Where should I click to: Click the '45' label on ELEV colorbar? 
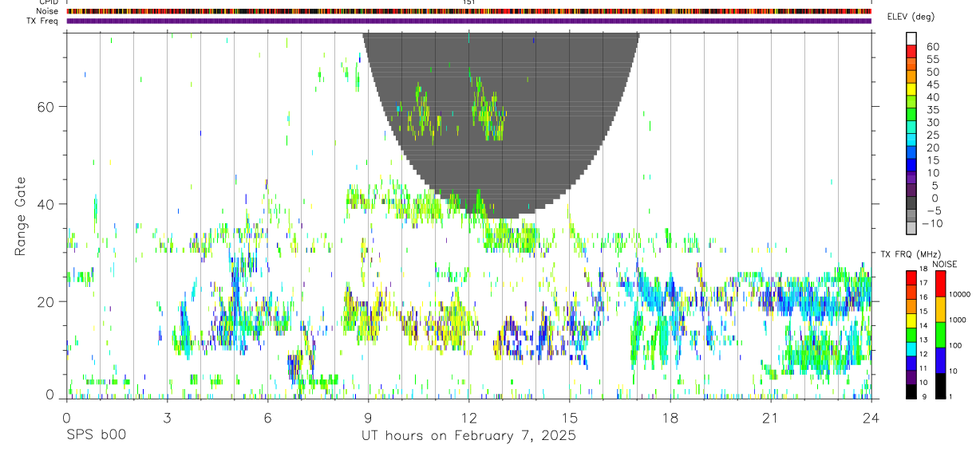tap(933, 85)
